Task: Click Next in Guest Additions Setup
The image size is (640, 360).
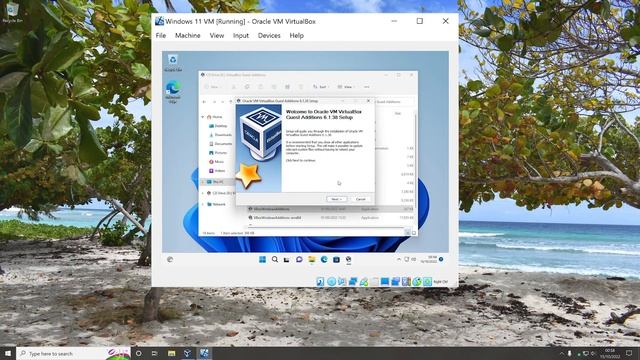Action: (x=336, y=199)
